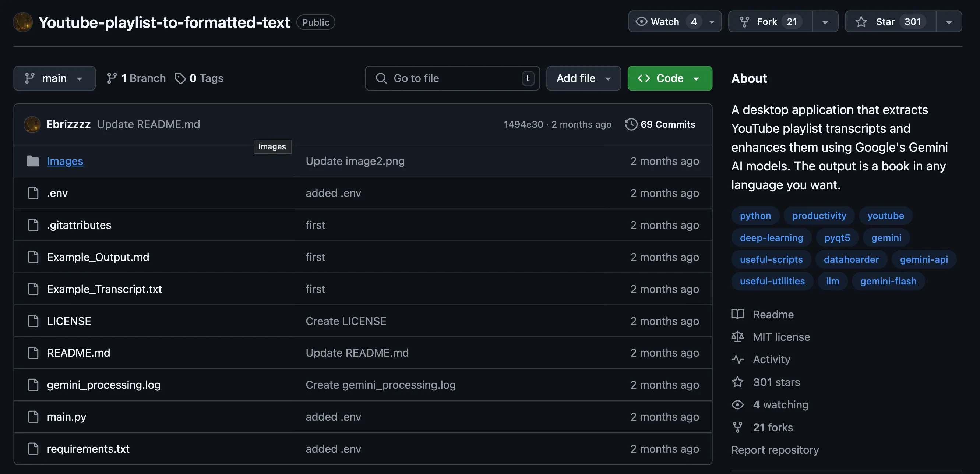The height and width of the screenshot is (474, 980).
Task: Click the Star icon in the Star button
Action: [x=861, y=22]
